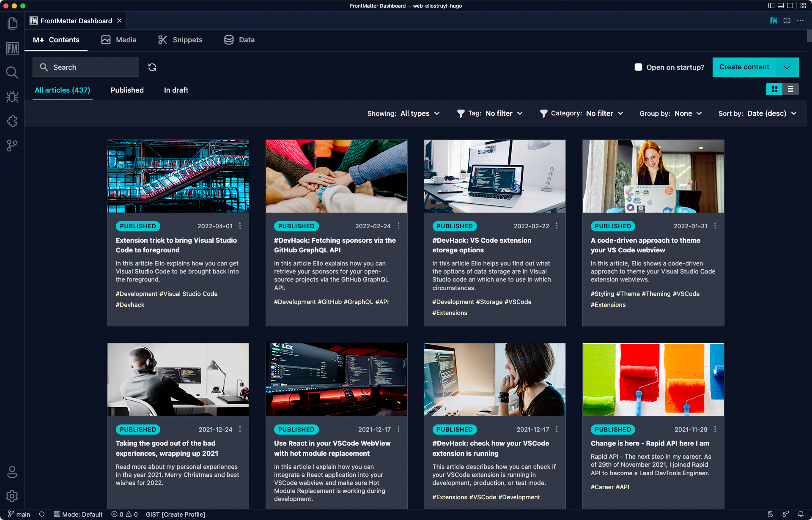Open the VS Code extension storage options thumbnail
This screenshot has width=812, height=520.
click(495, 176)
